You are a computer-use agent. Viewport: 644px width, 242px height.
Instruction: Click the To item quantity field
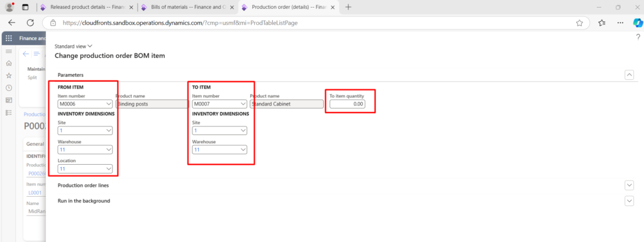pos(347,104)
